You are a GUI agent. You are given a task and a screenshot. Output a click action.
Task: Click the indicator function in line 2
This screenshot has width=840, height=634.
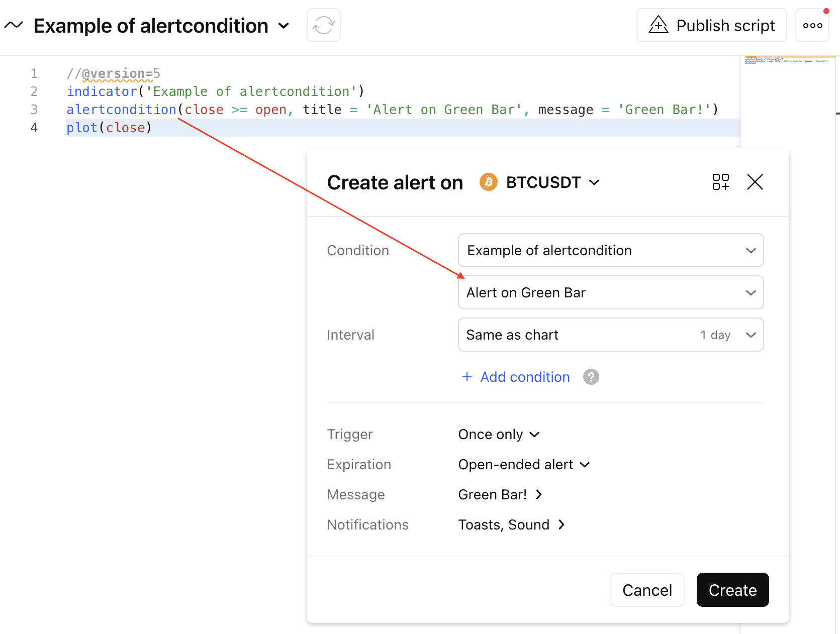pyautogui.click(x=102, y=91)
